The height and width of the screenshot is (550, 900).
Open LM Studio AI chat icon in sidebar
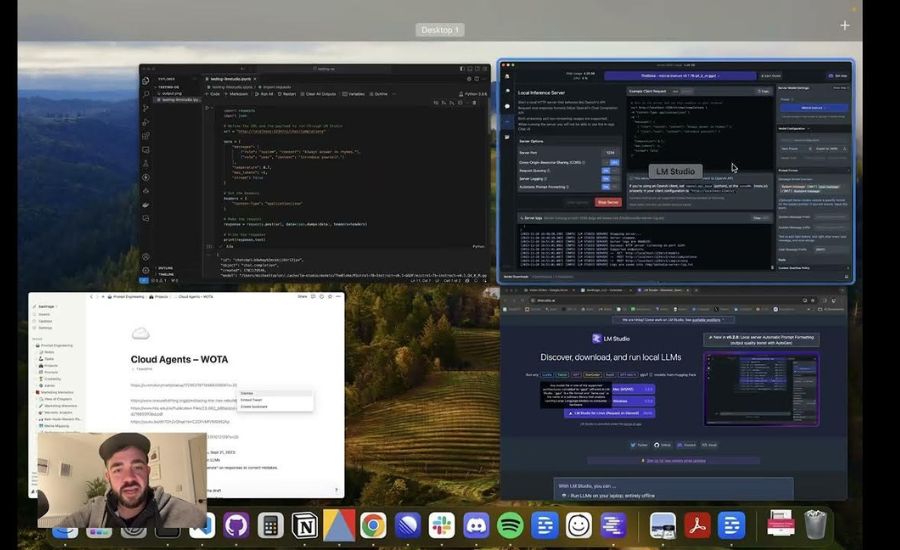click(x=507, y=106)
